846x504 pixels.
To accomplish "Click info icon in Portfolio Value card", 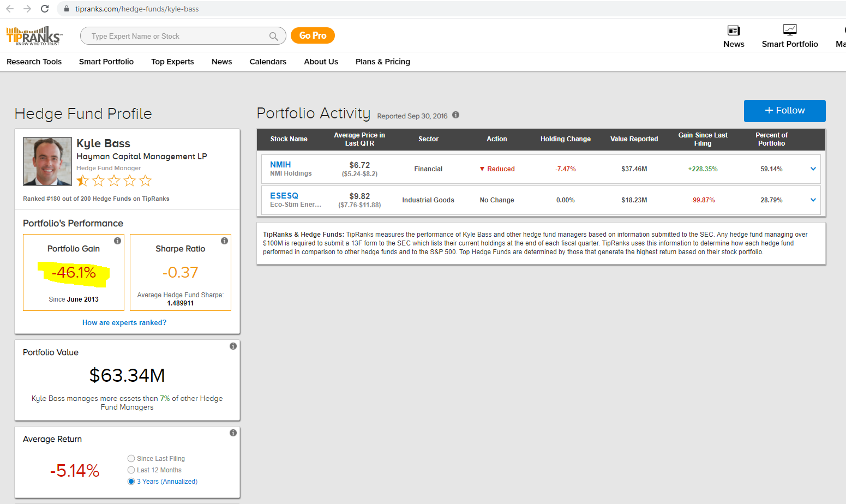I will click(x=233, y=346).
